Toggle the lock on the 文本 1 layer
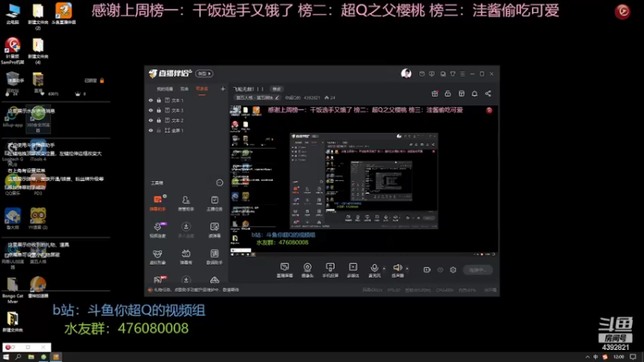This screenshot has width=644, height=362. click(x=159, y=100)
